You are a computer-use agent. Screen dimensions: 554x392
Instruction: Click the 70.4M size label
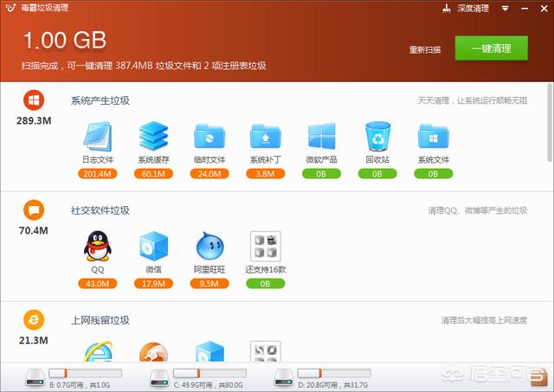34,230
